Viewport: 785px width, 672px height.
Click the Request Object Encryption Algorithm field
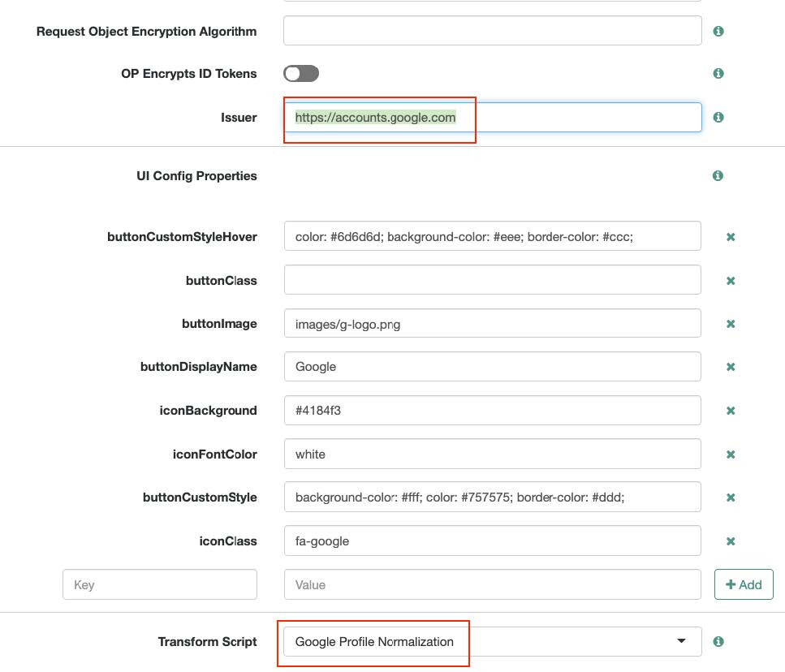(493, 31)
